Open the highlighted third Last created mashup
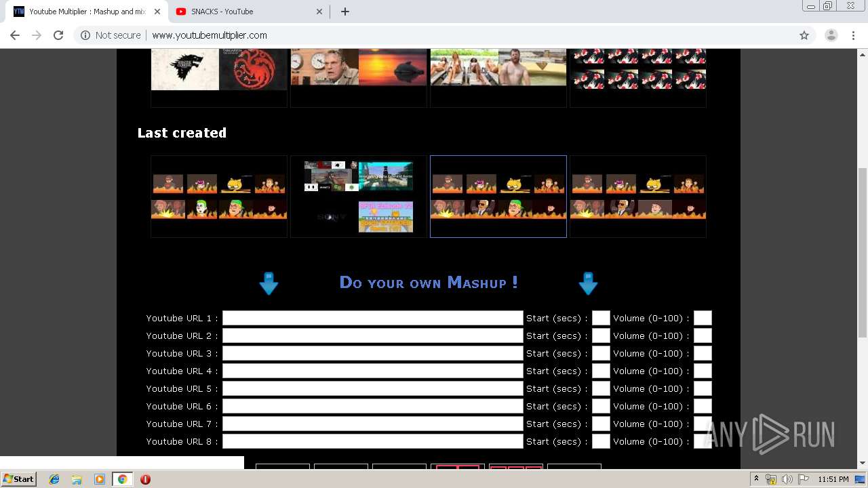This screenshot has width=868, height=488. pyautogui.click(x=498, y=197)
